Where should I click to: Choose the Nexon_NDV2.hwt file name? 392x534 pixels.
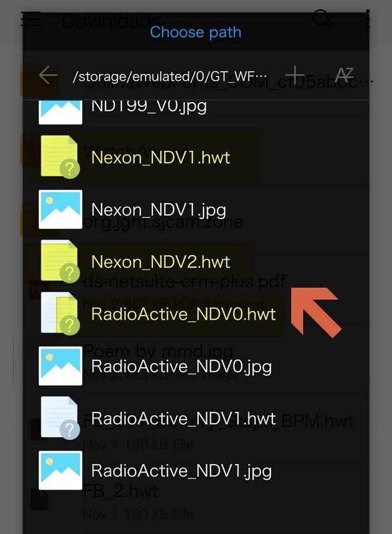(x=160, y=262)
